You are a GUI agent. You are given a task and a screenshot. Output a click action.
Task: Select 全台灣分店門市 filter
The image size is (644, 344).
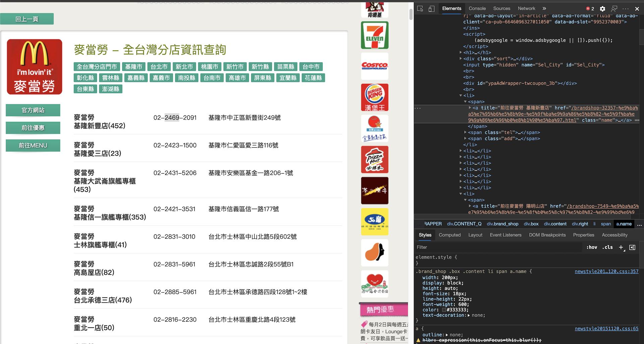97,67
